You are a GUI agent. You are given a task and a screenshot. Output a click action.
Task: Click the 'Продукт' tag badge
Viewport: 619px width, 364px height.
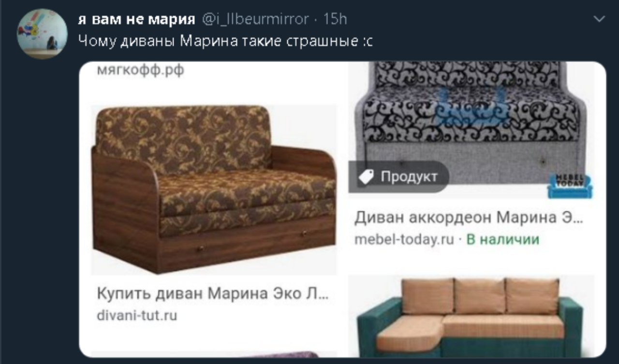[399, 177]
